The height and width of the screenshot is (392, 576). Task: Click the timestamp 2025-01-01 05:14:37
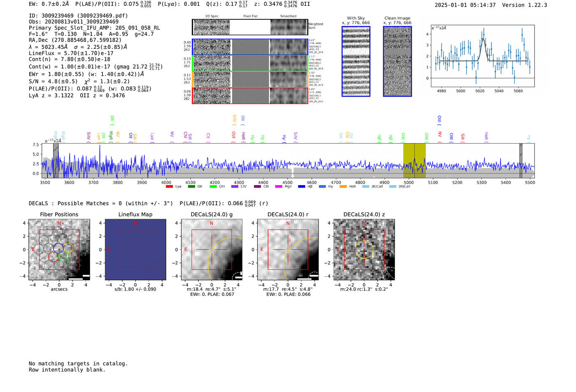(465, 5)
